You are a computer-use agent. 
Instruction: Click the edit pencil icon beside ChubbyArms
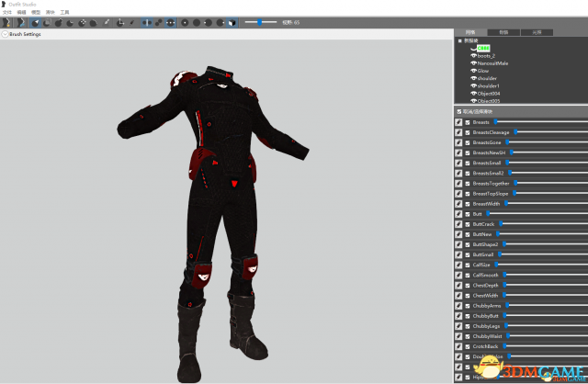click(458, 305)
